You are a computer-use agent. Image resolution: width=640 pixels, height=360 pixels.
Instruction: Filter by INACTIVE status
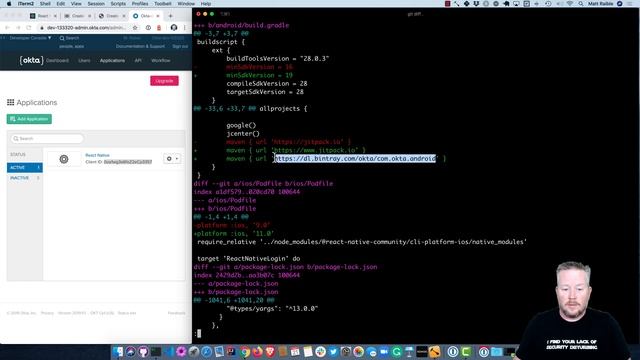pyautogui.click(x=24, y=178)
